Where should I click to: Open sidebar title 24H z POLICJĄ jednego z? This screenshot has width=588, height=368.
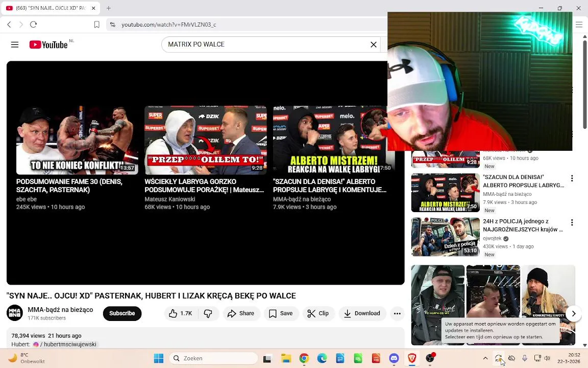click(523, 225)
